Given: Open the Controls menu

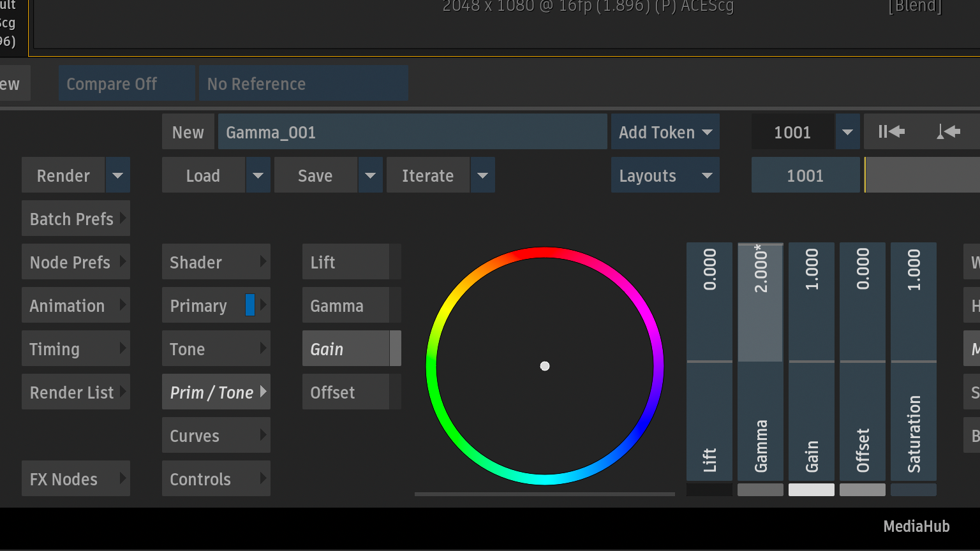Looking at the screenshot, I should pyautogui.click(x=216, y=478).
